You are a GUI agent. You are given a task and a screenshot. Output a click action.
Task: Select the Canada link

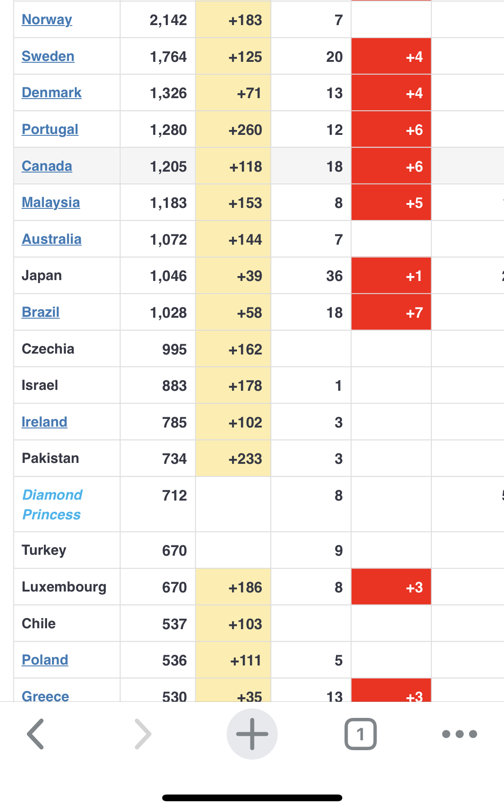click(x=47, y=166)
